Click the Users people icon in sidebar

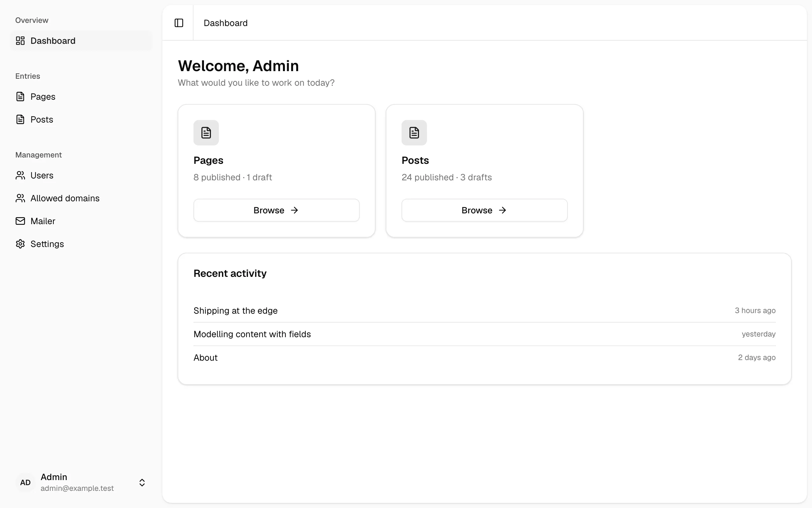21,175
